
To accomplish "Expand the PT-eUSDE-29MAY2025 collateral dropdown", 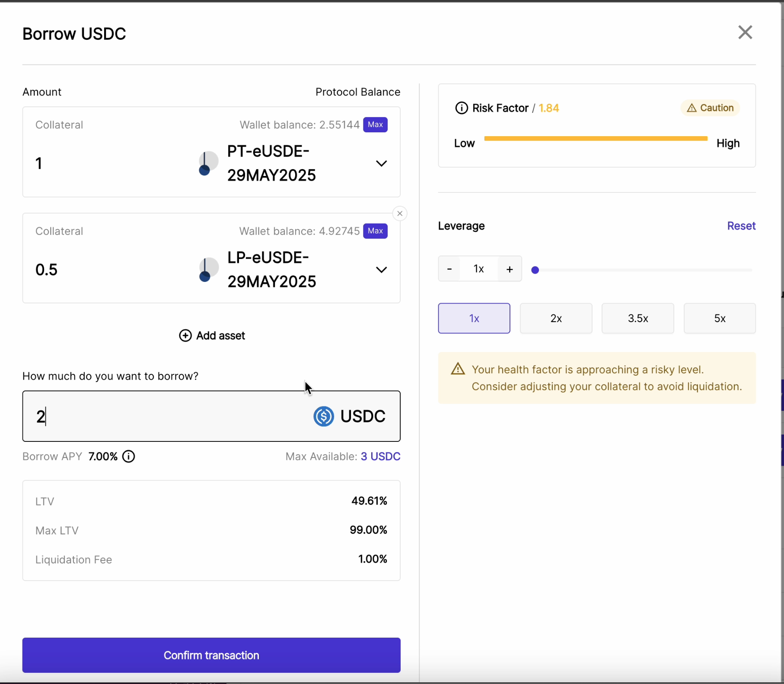I will tap(381, 163).
